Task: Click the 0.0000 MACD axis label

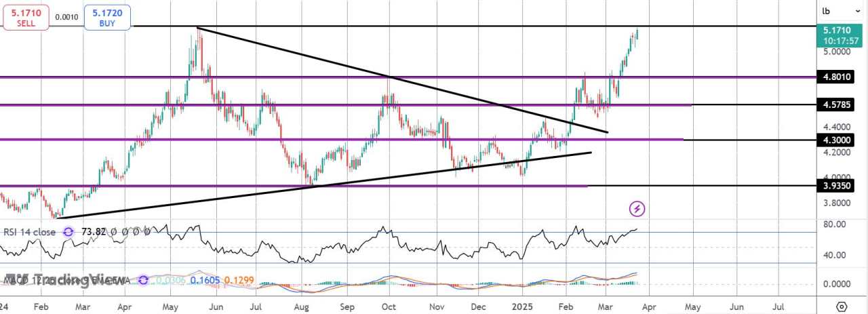Action: tap(835, 283)
